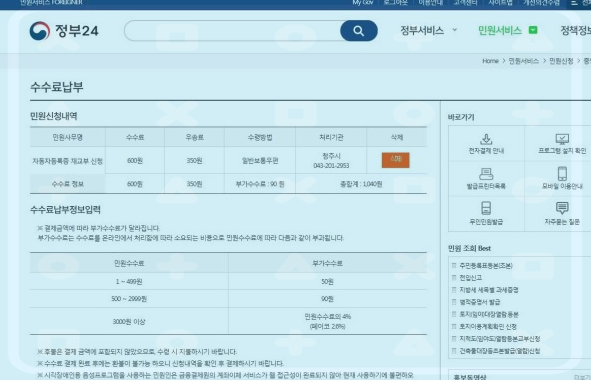Open the hamburger full menu icon
This screenshot has height=380, width=591.
coord(574,3)
